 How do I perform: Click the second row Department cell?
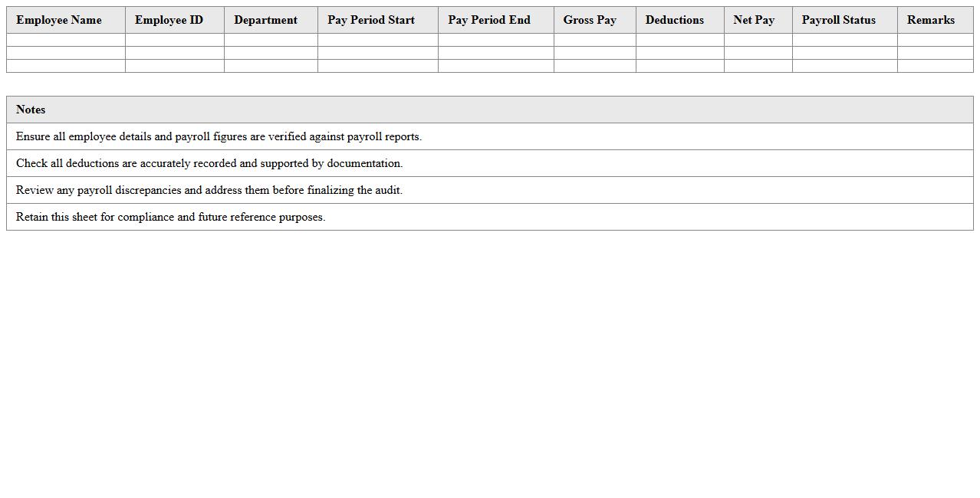[x=270, y=53]
